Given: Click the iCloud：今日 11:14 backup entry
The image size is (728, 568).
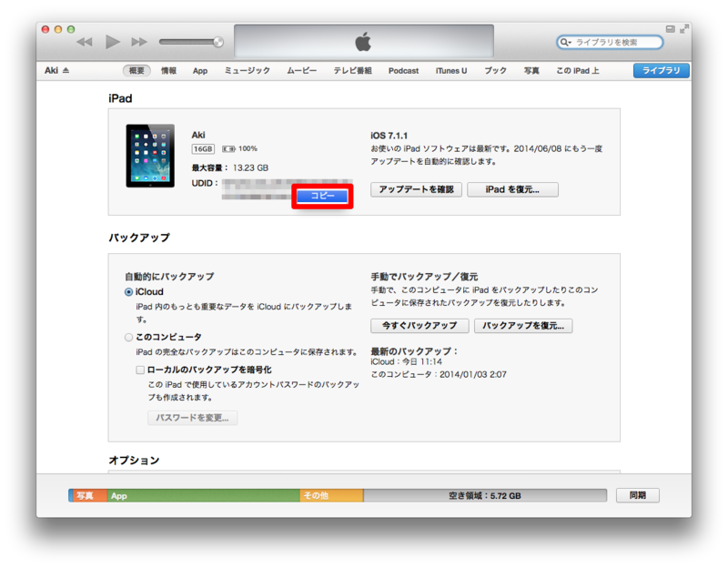Looking at the screenshot, I should click(x=406, y=361).
